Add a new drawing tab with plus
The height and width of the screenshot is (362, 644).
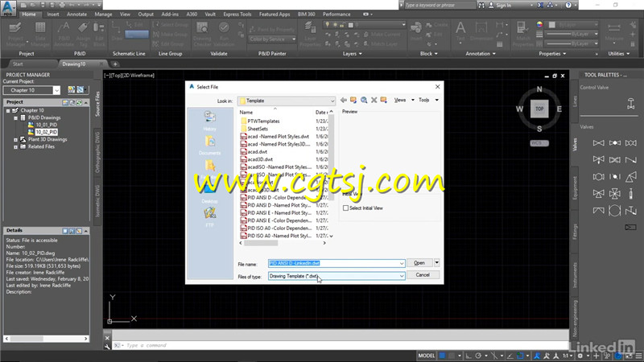tap(115, 64)
